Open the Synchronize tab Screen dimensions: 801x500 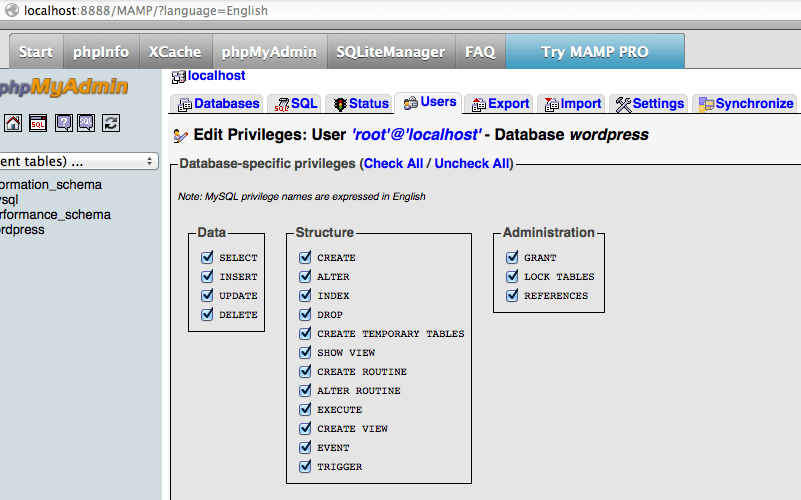(745, 104)
